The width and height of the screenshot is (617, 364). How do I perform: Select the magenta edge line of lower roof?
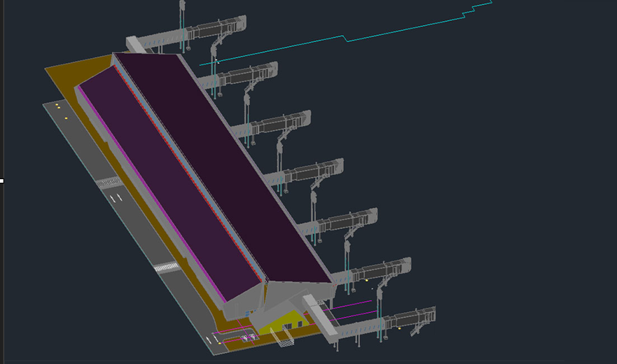coord(151,195)
